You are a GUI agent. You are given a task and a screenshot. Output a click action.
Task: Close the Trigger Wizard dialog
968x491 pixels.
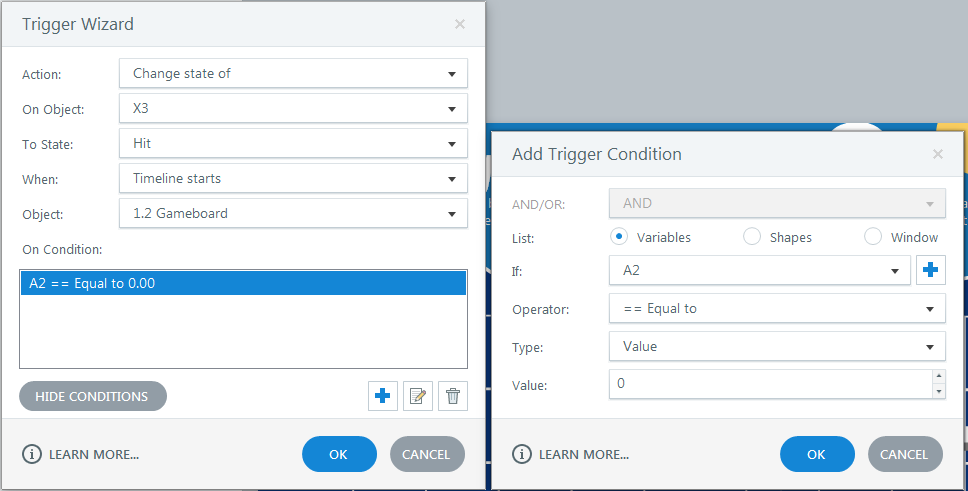click(460, 24)
